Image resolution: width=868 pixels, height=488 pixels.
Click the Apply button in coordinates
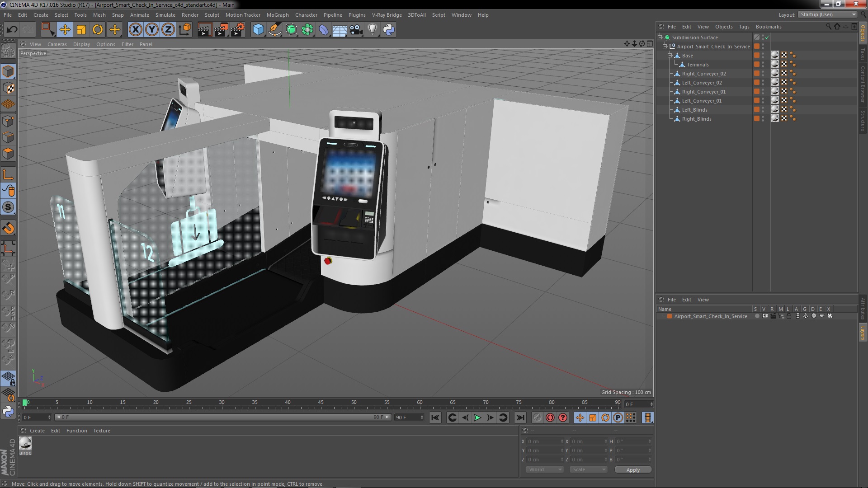(x=633, y=470)
